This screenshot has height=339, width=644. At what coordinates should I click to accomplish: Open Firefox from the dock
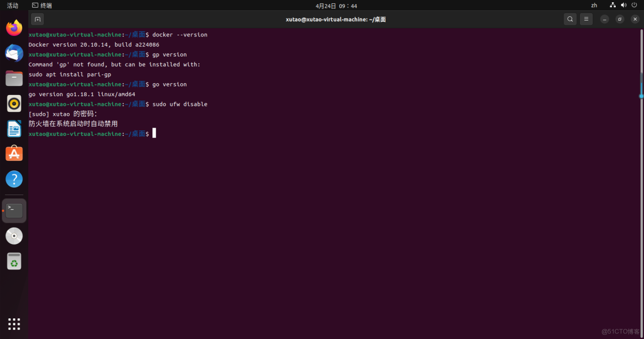14,28
